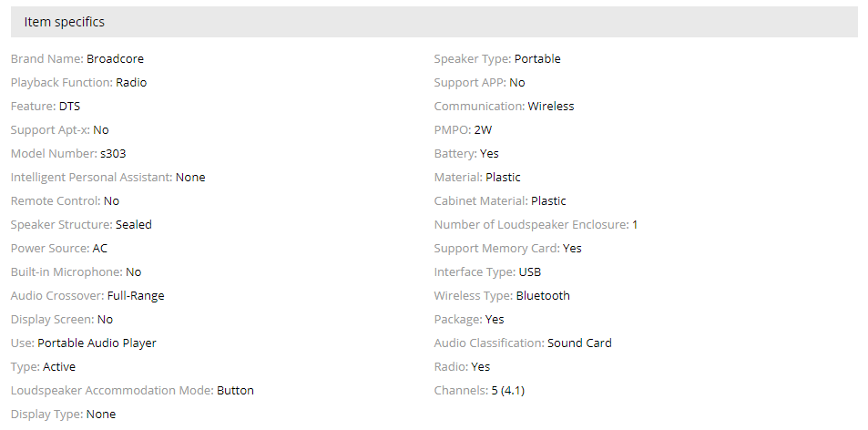Click Intelligent Personal Assistant None value
This screenshot has height=430, width=868.
coord(190,178)
